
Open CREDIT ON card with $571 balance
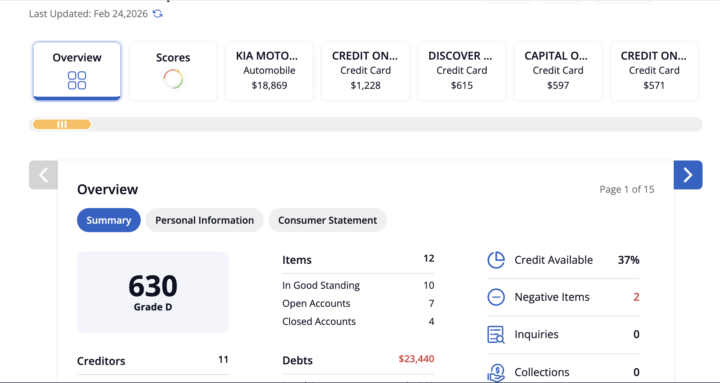click(x=654, y=71)
